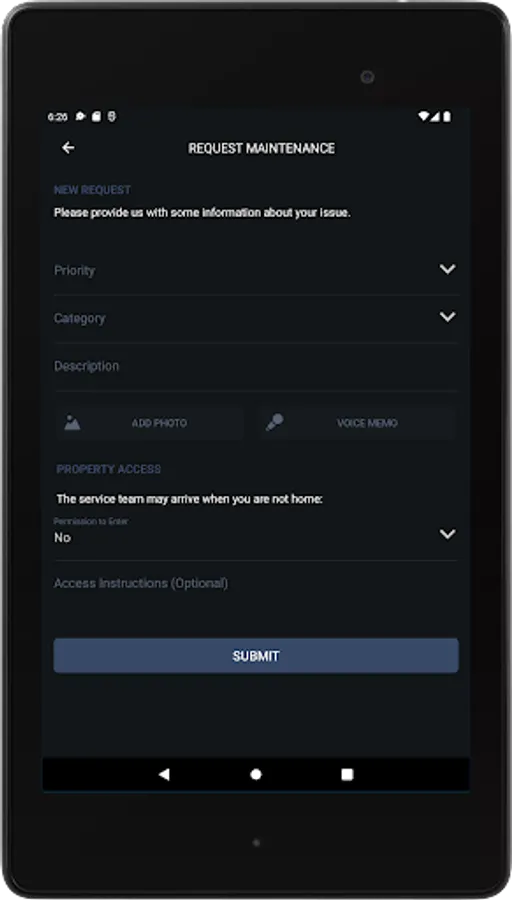
Task: Tap the Add Photo button
Action: pyautogui.click(x=150, y=423)
